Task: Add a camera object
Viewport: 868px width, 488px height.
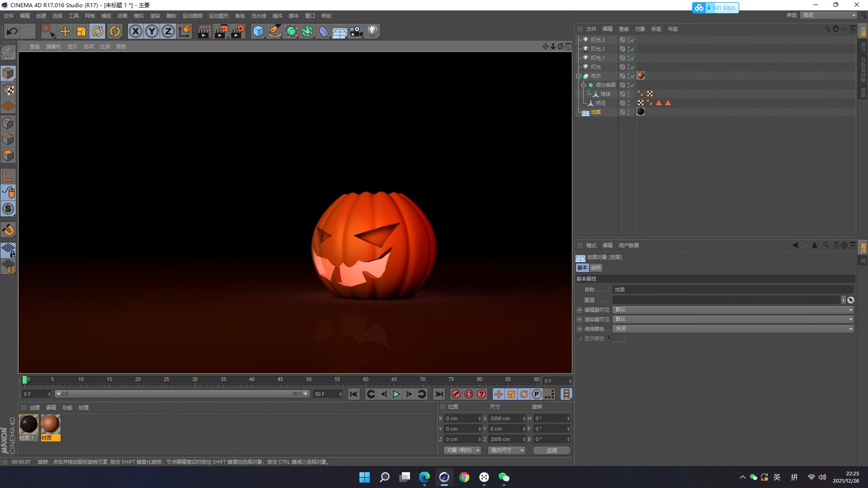Action: (x=356, y=31)
